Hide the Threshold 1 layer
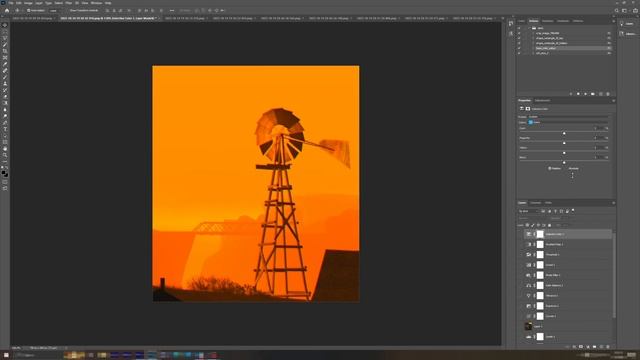The image size is (640, 360). 521,255
